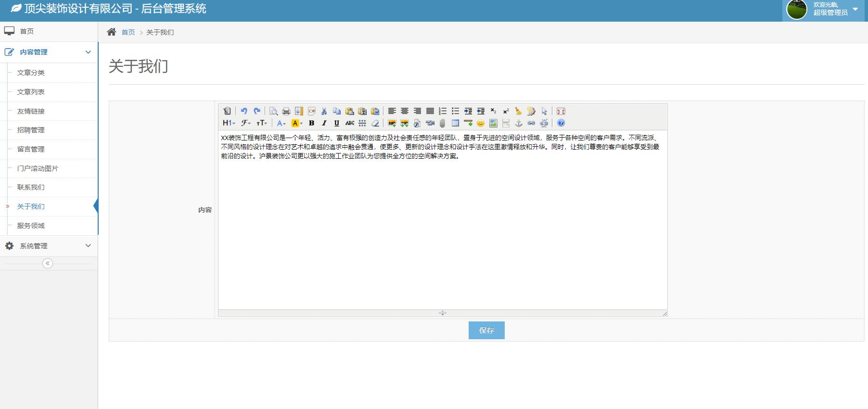Insert a page break

(506, 123)
